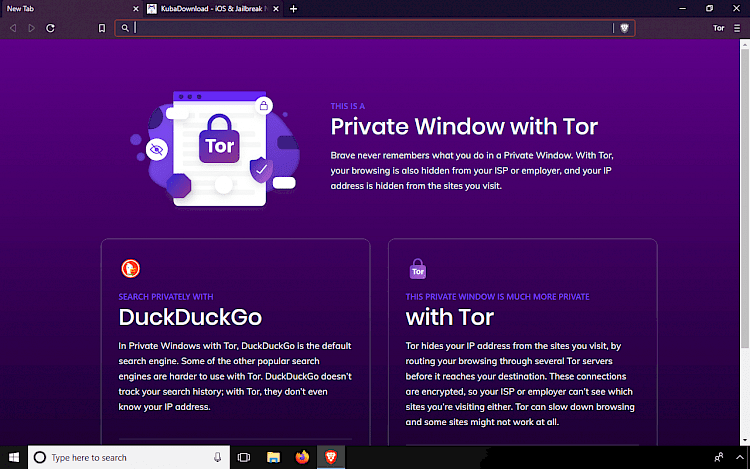This screenshot has height=469, width=750.
Task: Close the KubaDownload tab
Action: pos(276,9)
